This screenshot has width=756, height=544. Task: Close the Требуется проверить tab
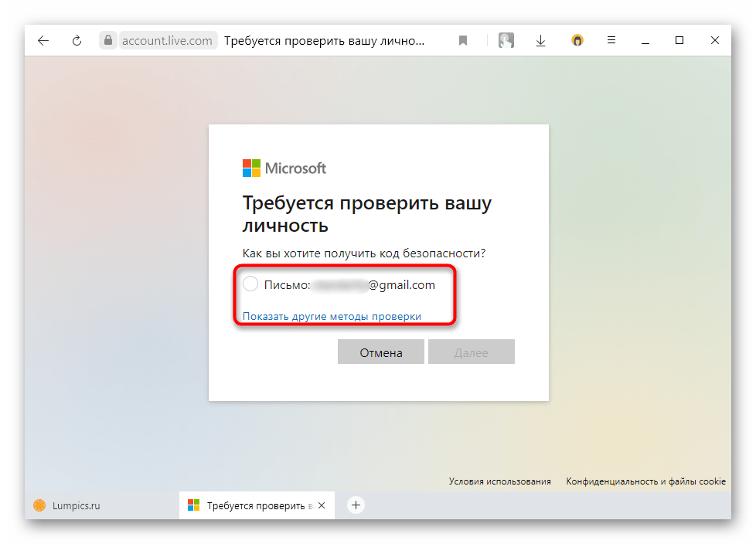coord(322,505)
